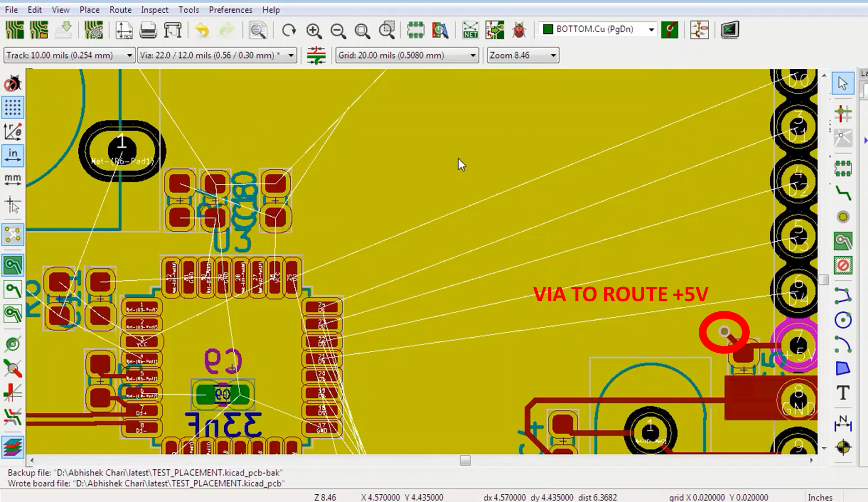The height and width of the screenshot is (502, 868).
Task: Open the Zoom level dropdown
Action: pos(523,56)
